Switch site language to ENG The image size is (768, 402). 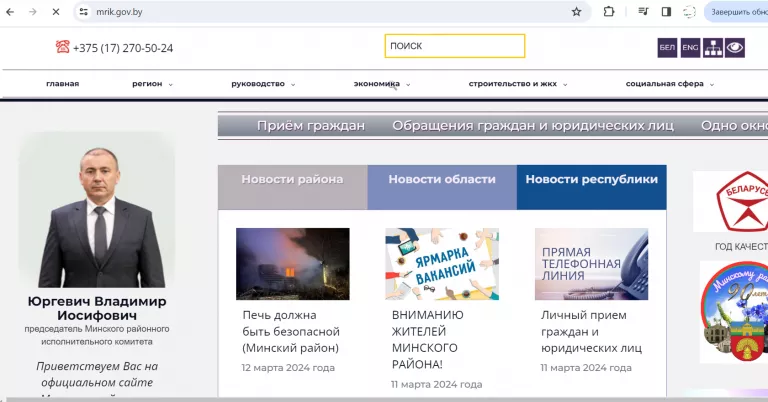(690, 47)
